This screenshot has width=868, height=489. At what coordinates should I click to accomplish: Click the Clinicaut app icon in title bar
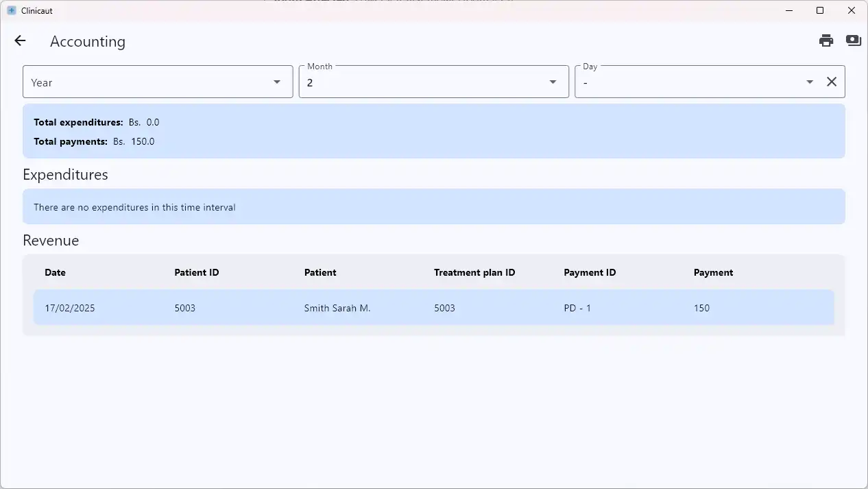coord(12,11)
